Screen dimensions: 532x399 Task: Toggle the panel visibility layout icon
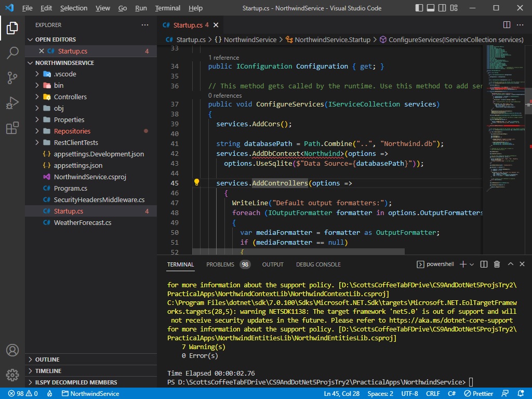click(x=431, y=8)
